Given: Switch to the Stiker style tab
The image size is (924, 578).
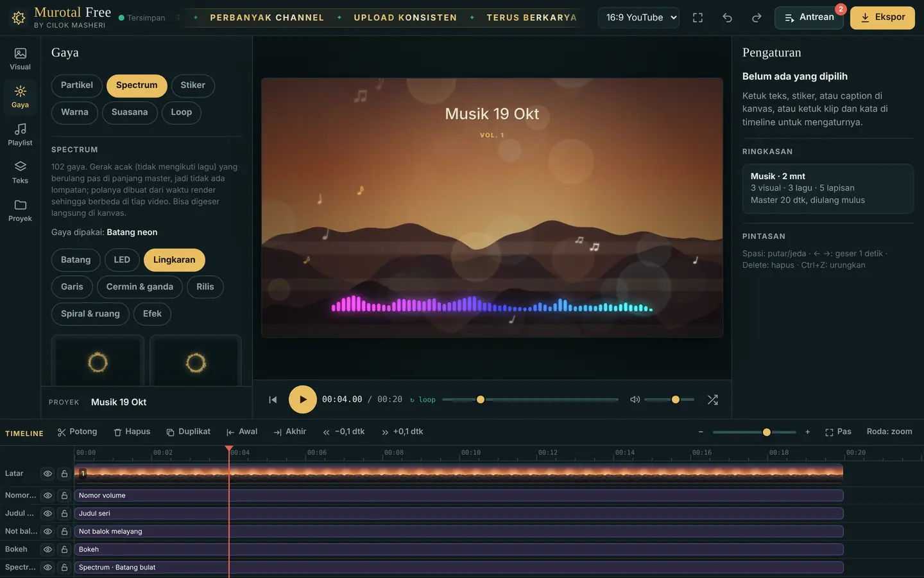Looking at the screenshot, I should [x=193, y=85].
